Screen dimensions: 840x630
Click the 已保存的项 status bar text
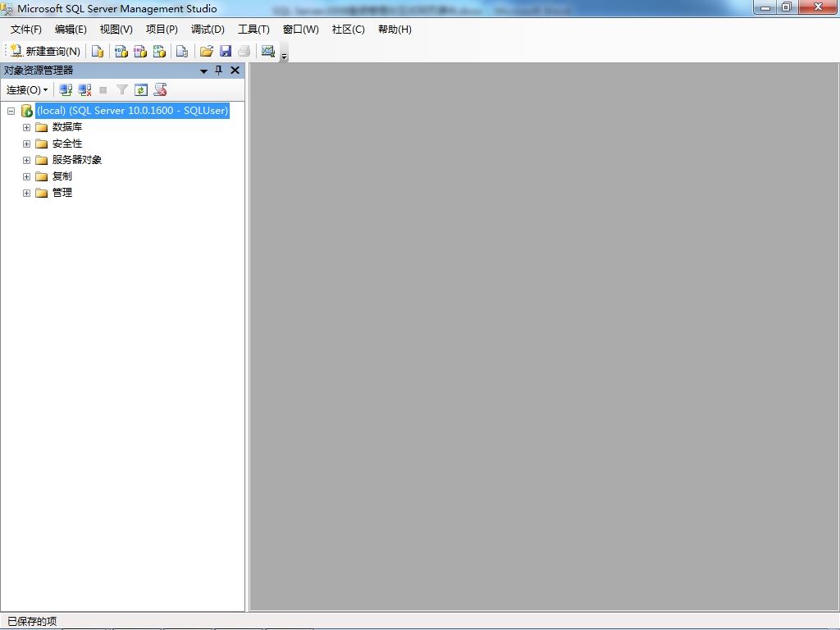click(x=32, y=621)
